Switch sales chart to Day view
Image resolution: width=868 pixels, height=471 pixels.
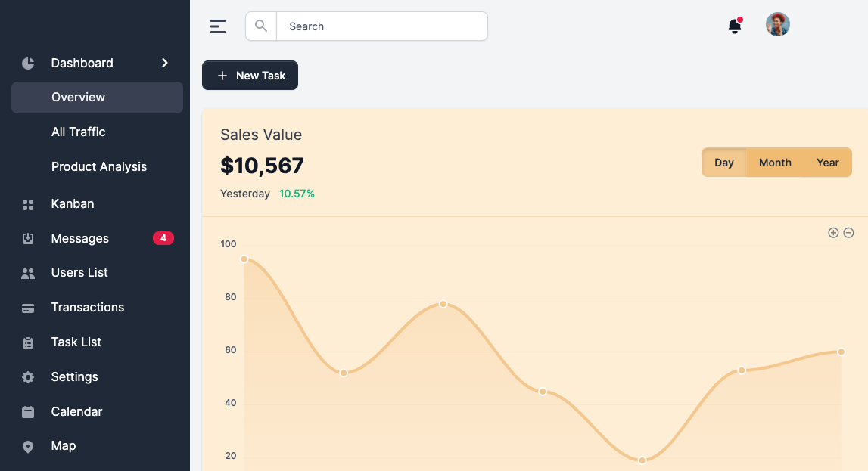(724, 163)
